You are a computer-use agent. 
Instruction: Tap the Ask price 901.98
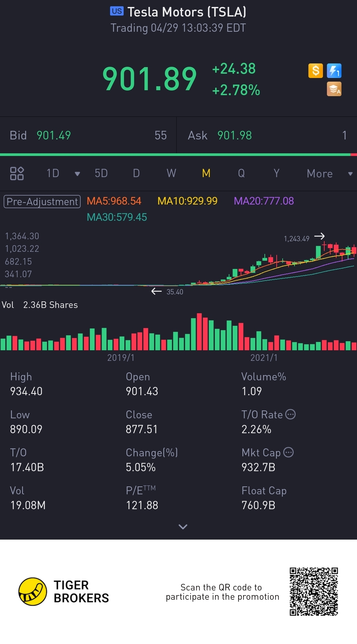[234, 135]
